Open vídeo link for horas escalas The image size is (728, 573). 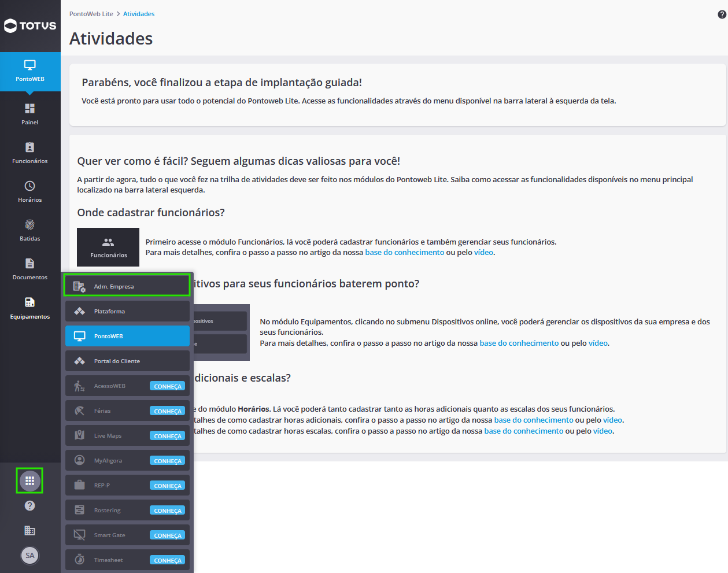click(x=603, y=431)
